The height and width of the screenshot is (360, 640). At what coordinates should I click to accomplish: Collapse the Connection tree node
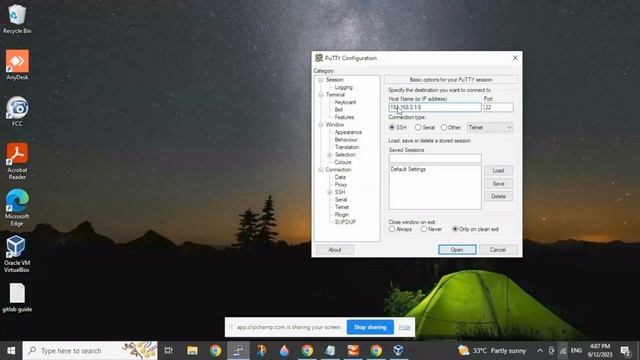coord(321,170)
